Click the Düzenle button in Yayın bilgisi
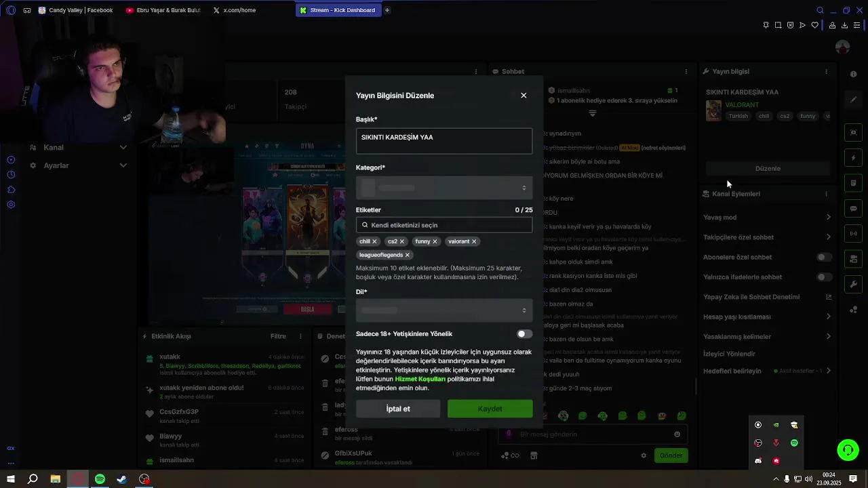 768,168
